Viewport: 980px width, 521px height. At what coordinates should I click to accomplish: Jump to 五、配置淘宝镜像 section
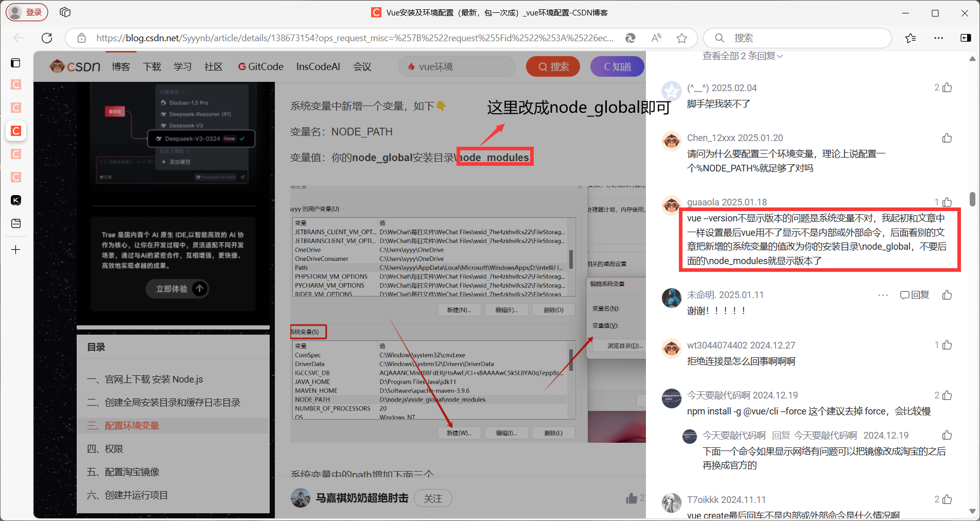(x=123, y=472)
